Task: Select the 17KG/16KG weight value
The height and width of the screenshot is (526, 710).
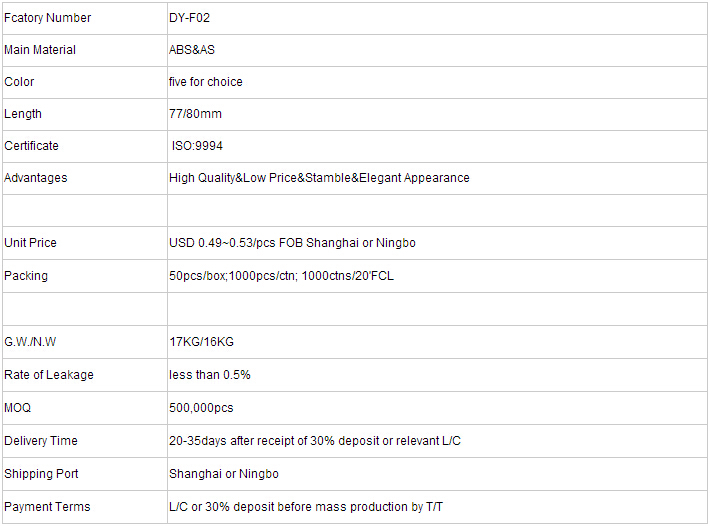Action: [201, 342]
